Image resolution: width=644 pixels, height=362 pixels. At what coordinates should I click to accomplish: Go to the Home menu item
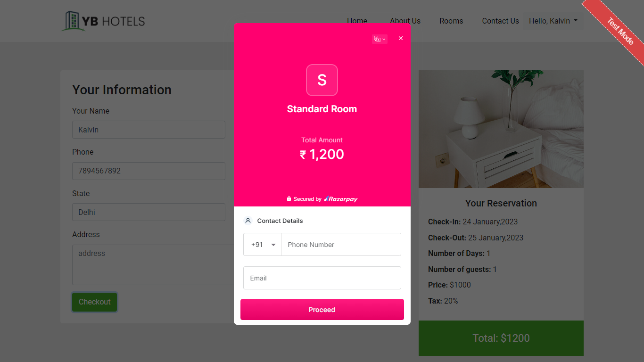[x=357, y=21]
